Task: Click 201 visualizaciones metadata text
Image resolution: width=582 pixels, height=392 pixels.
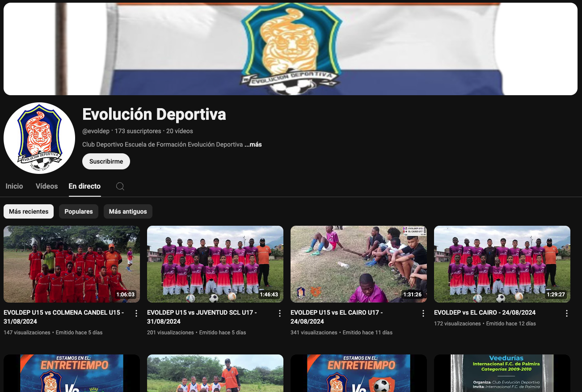Action: pyautogui.click(x=170, y=333)
